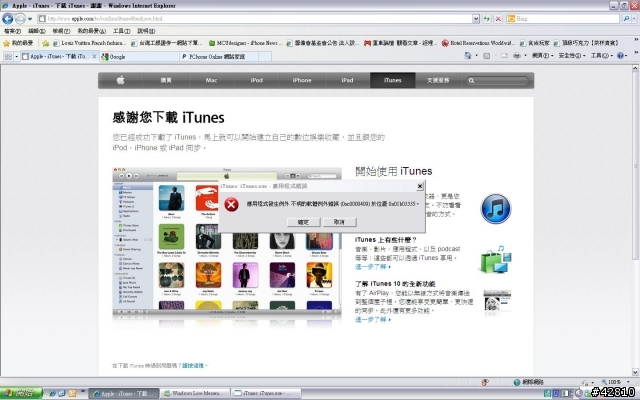This screenshot has height=400, width=640.
Task: Click the Home icon in command bar
Action: pos(468,56)
